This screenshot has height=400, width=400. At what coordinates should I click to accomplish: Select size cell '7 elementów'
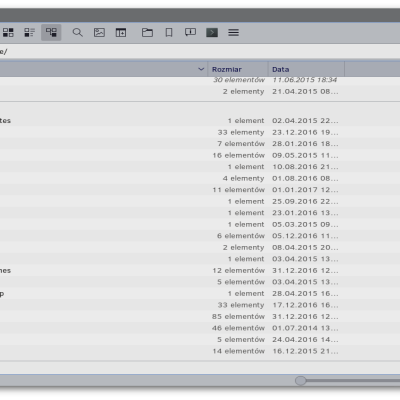coord(241,144)
